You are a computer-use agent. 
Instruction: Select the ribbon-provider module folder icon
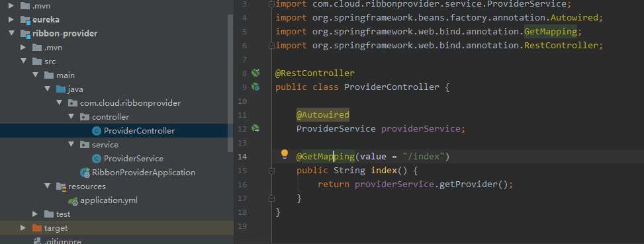tap(25, 34)
